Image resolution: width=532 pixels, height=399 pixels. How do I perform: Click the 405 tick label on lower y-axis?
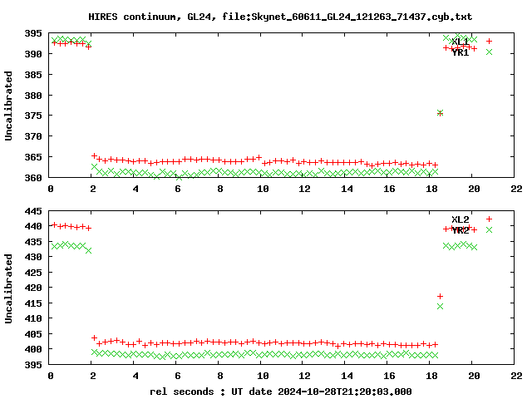33,334
